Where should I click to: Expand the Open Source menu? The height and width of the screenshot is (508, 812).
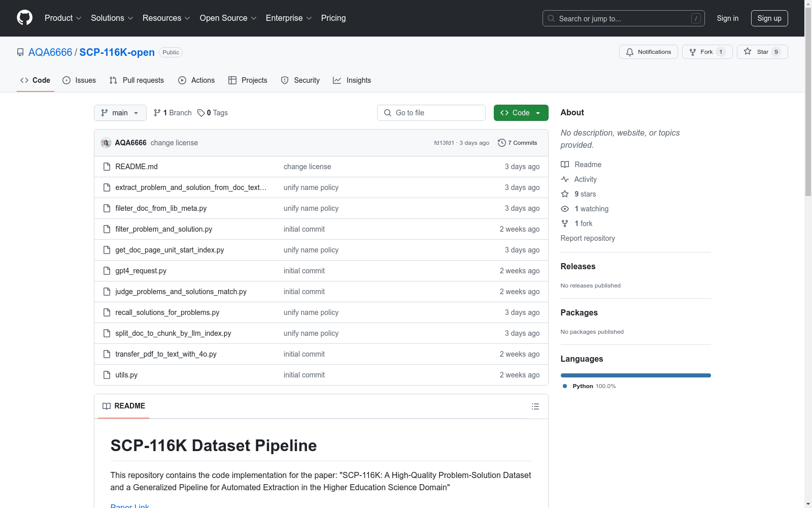pyautogui.click(x=228, y=18)
